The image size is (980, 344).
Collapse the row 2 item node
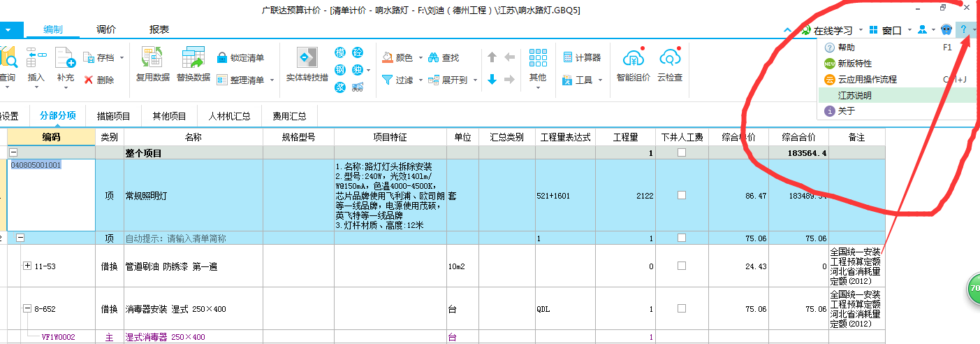[x=20, y=238]
